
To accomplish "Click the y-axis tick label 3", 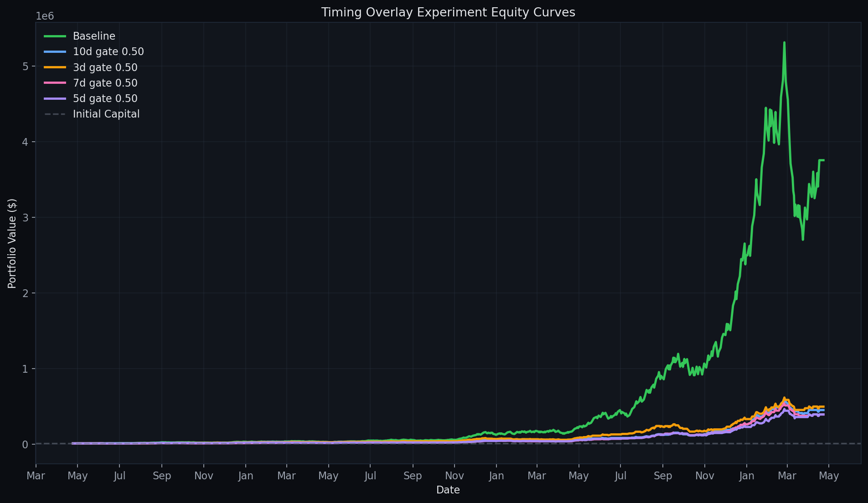I will 25,217.
